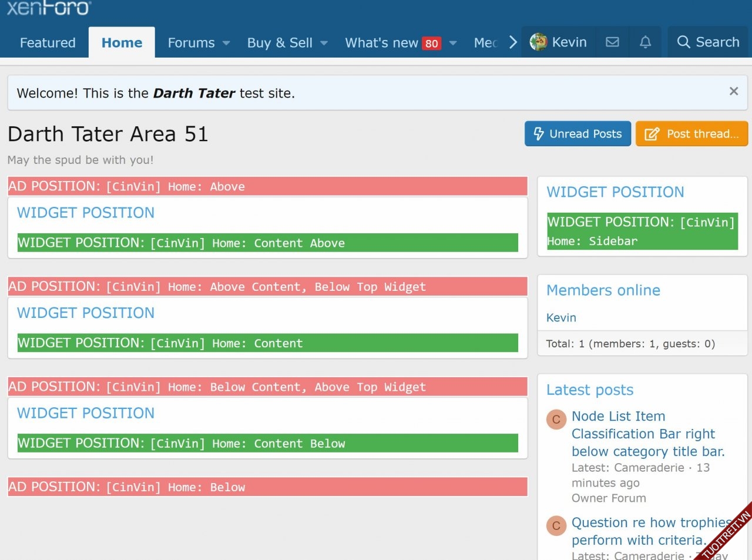Expand the Forums dropdown arrow

coord(226,43)
